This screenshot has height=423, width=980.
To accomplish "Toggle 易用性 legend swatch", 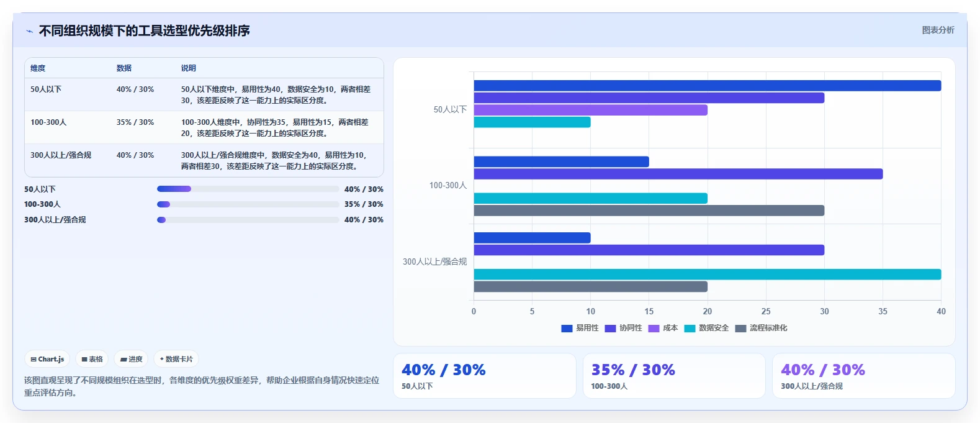I will tap(567, 328).
